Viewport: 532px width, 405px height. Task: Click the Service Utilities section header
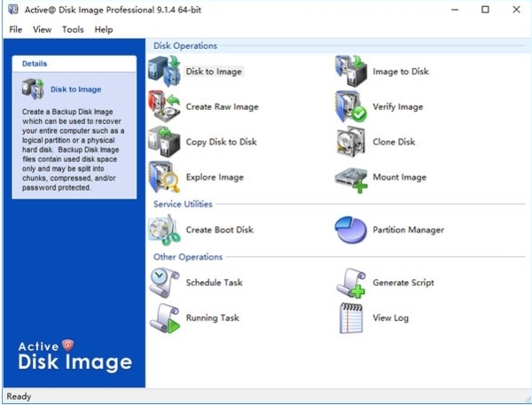183,204
